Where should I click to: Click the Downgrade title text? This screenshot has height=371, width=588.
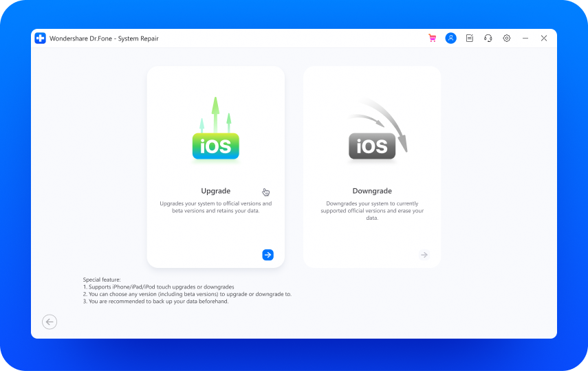[x=372, y=191]
